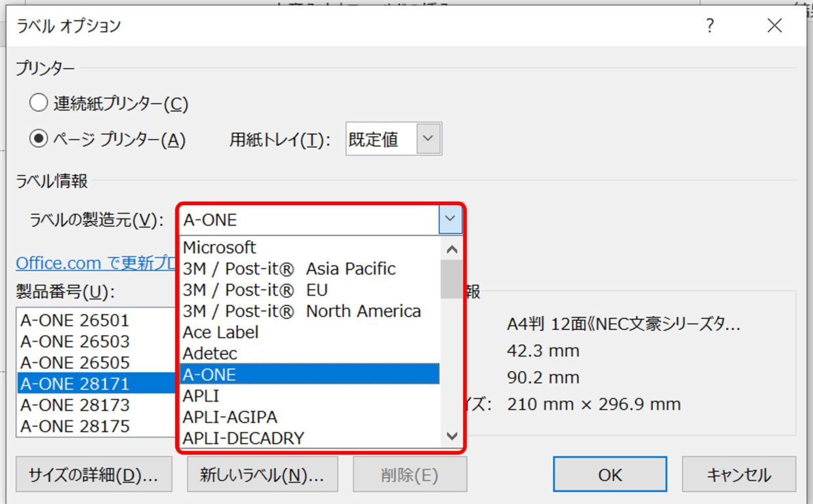This screenshot has width=813, height=504.
Task: Pick the highlighted A-ONE manufacturer entry
Action: (x=309, y=374)
